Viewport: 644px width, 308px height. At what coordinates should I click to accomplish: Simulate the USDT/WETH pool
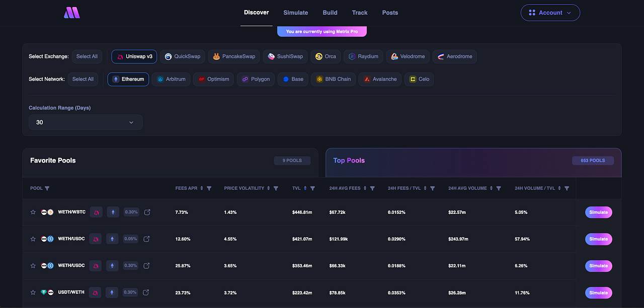click(x=599, y=292)
